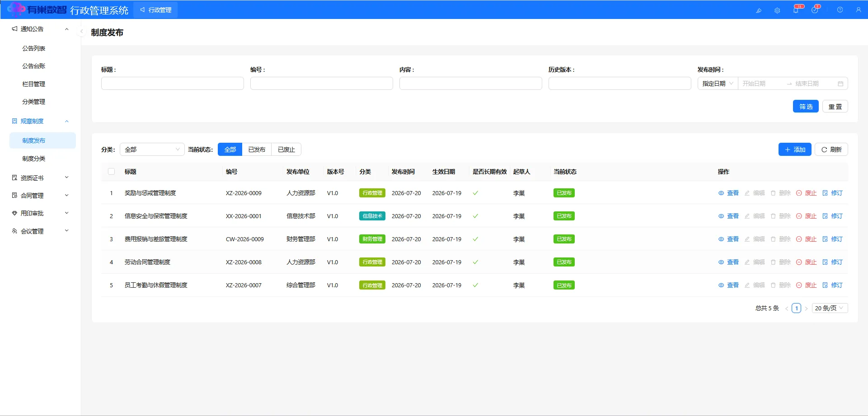This screenshot has width=868, height=416.
Task: Collapse the sidebar with the chevron handle
Action: pyautogui.click(x=82, y=32)
